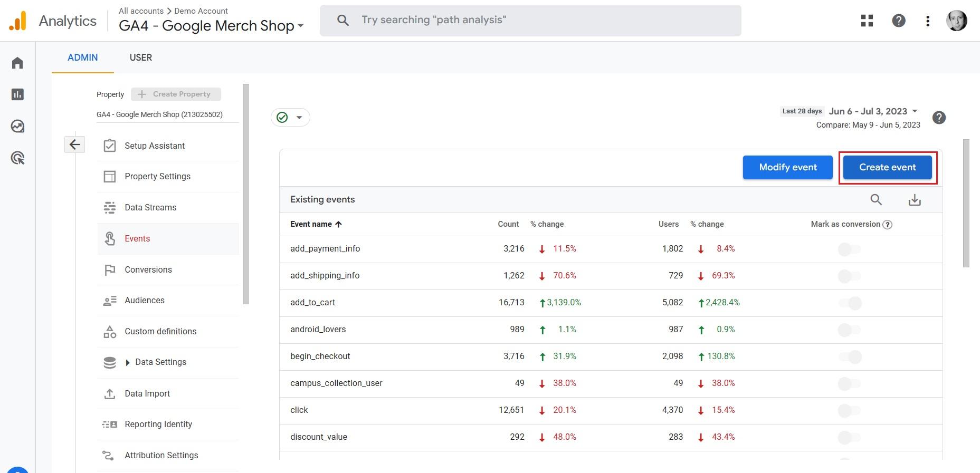Toggle conversion for android_lovers
Viewport: 980px width, 473px height.
[850, 330]
